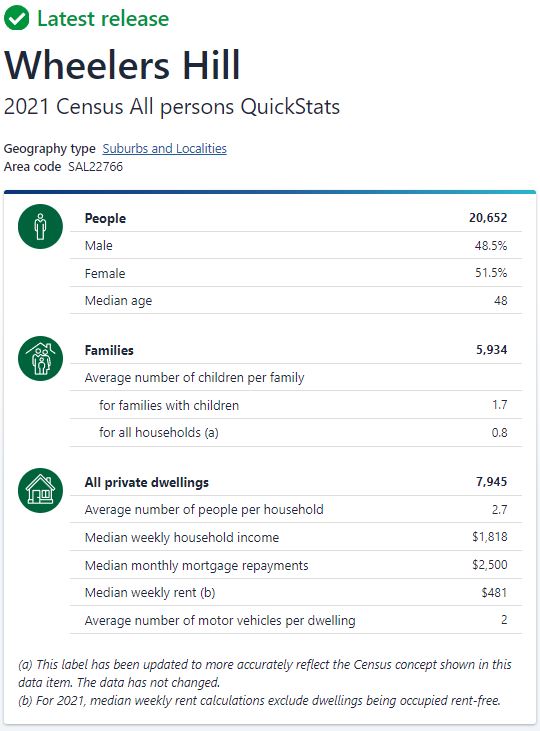Screen dimensions: 540x731
Task: Click the Families total 5,934
Action: pyautogui.click(x=492, y=350)
